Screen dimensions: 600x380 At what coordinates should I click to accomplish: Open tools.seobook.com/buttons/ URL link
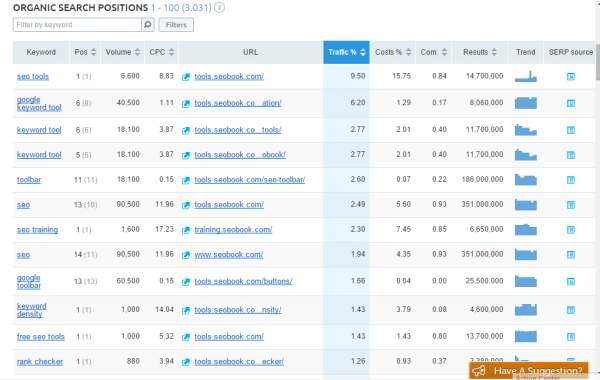(243, 281)
